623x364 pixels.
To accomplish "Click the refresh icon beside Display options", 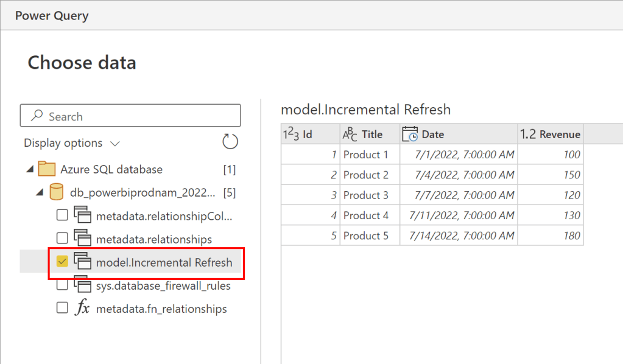I will tap(230, 142).
